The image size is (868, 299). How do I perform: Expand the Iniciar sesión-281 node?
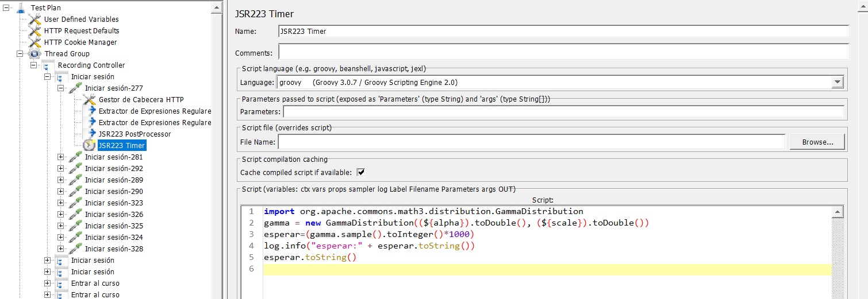(x=61, y=157)
